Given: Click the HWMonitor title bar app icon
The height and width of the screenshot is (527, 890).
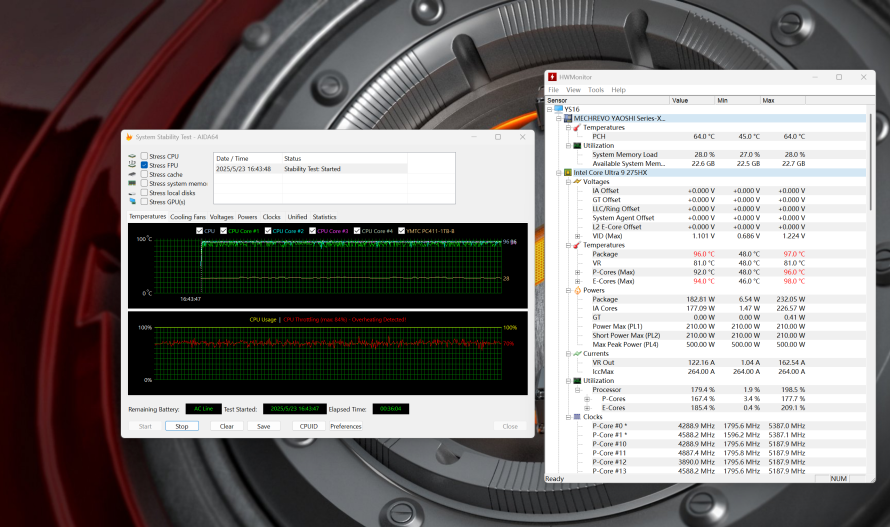Looking at the screenshot, I should point(552,77).
